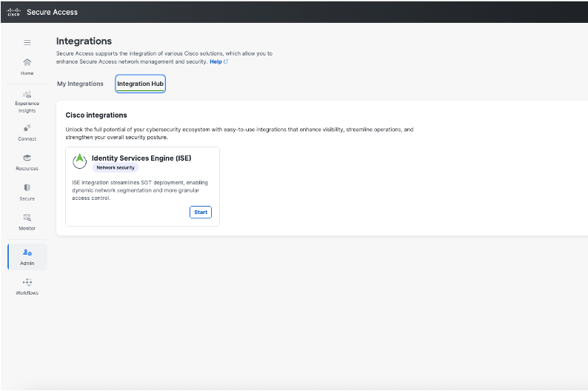Select the Integration Hub tab
This screenshot has width=588, height=391.
(x=140, y=84)
